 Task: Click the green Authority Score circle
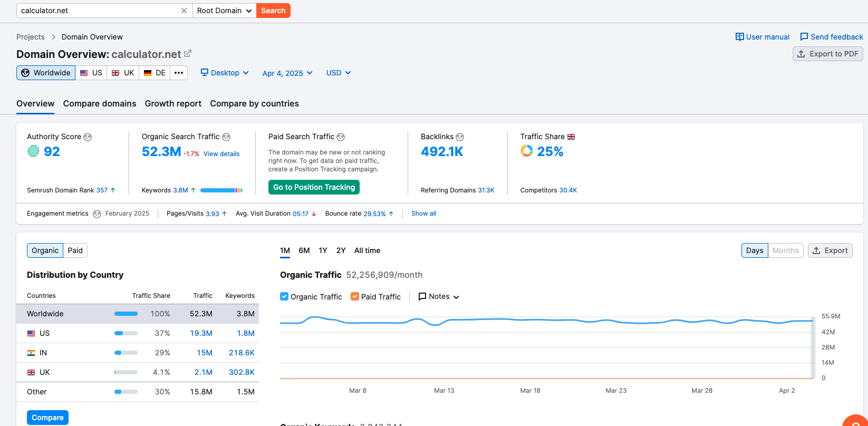[x=33, y=151]
